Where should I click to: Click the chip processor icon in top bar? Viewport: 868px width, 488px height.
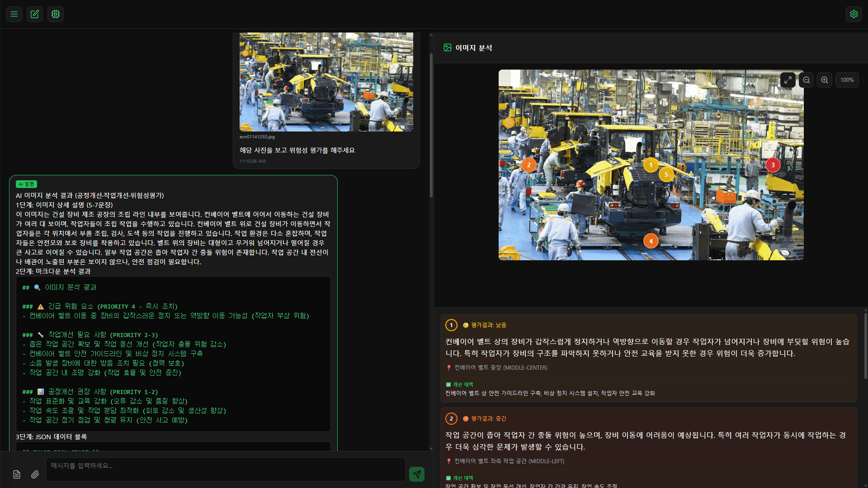tap(56, 14)
